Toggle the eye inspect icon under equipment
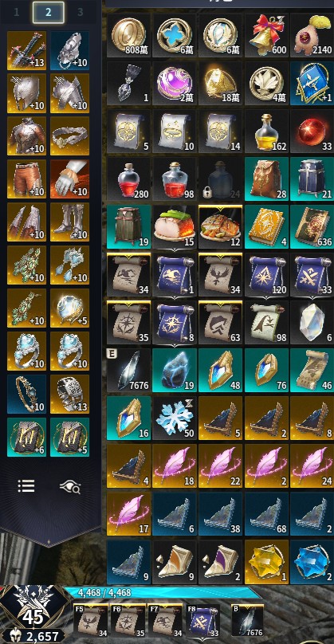The height and width of the screenshot is (644, 334). click(x=70, y=486)
